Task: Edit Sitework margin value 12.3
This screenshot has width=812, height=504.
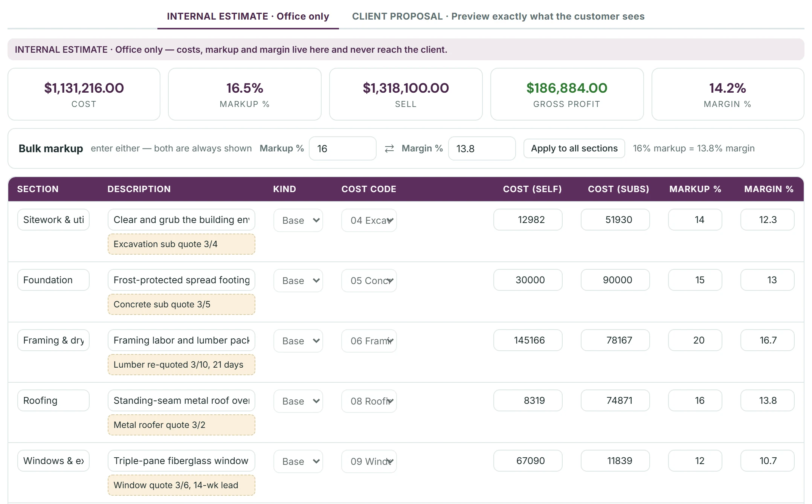Action: (x=768, y=220)
